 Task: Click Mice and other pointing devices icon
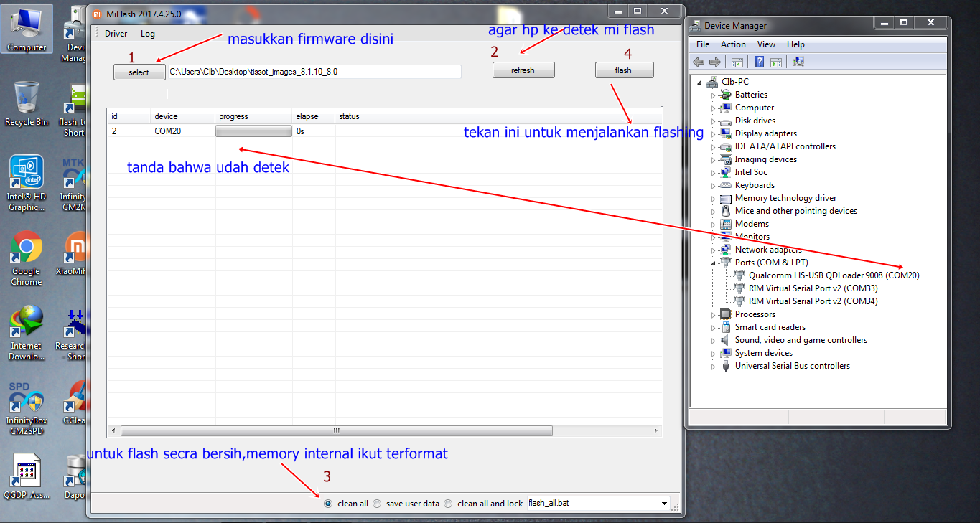pos(726,211)
